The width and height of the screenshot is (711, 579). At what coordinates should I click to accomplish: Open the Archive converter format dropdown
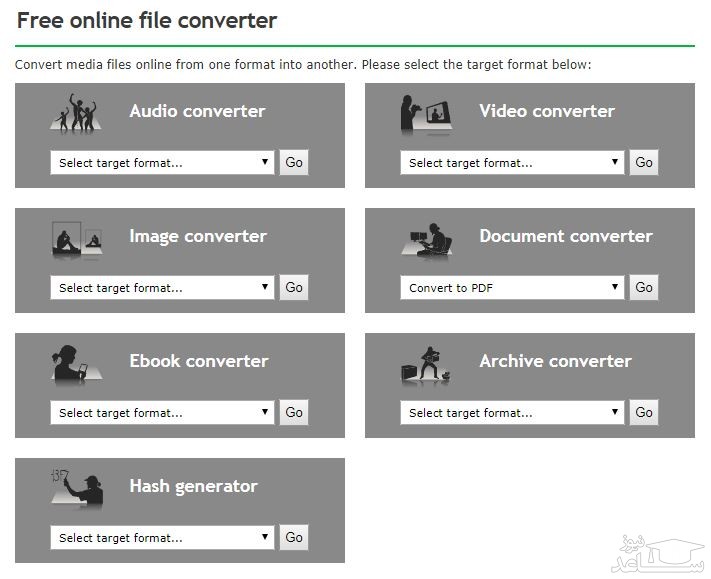512,413
